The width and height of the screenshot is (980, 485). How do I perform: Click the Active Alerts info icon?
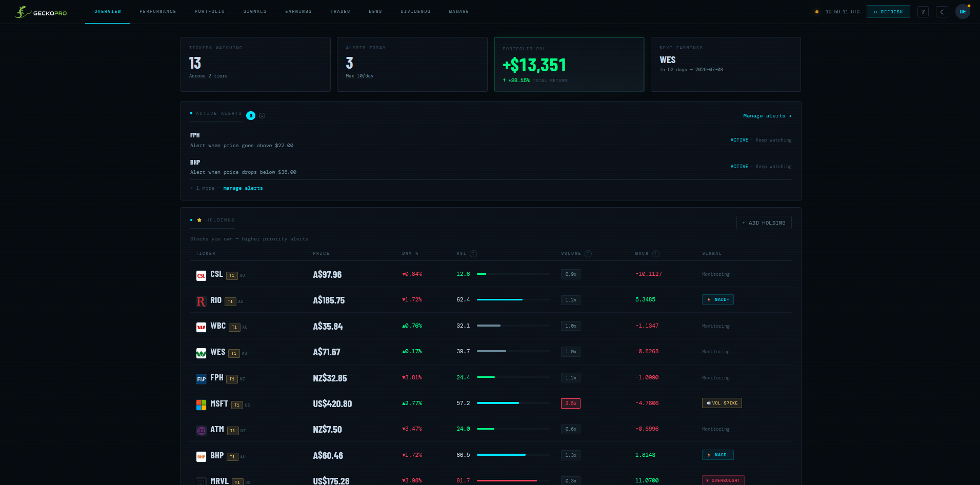tap(262, 115)
